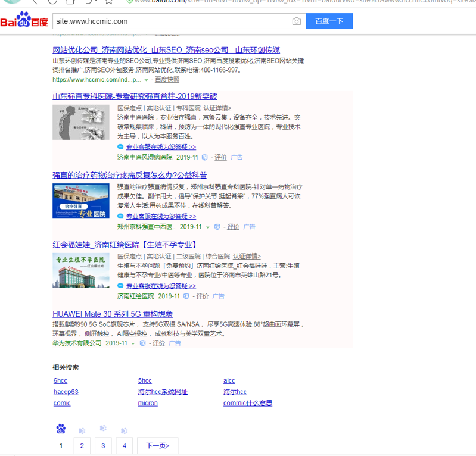
Task: Open 红会福娃娃_济南红绘医院 ad title
Action: [x=126, y=245]
